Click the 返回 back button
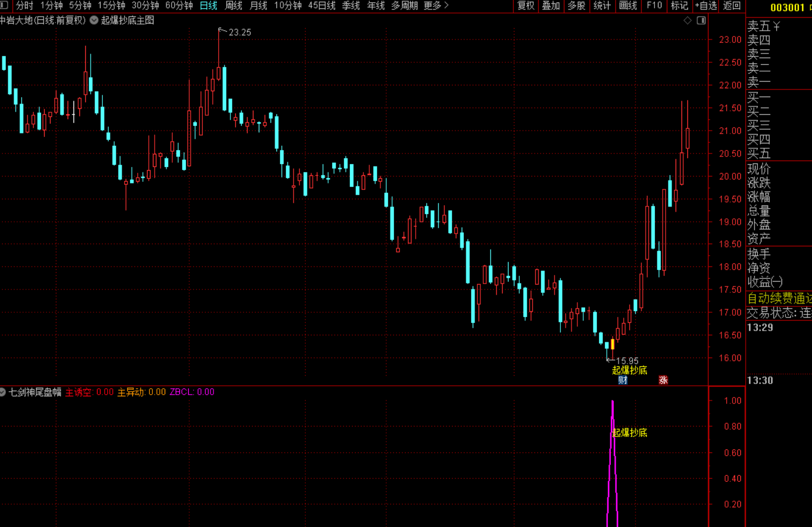Viewport: 812px width, 527px height. [x=732, y=5]
